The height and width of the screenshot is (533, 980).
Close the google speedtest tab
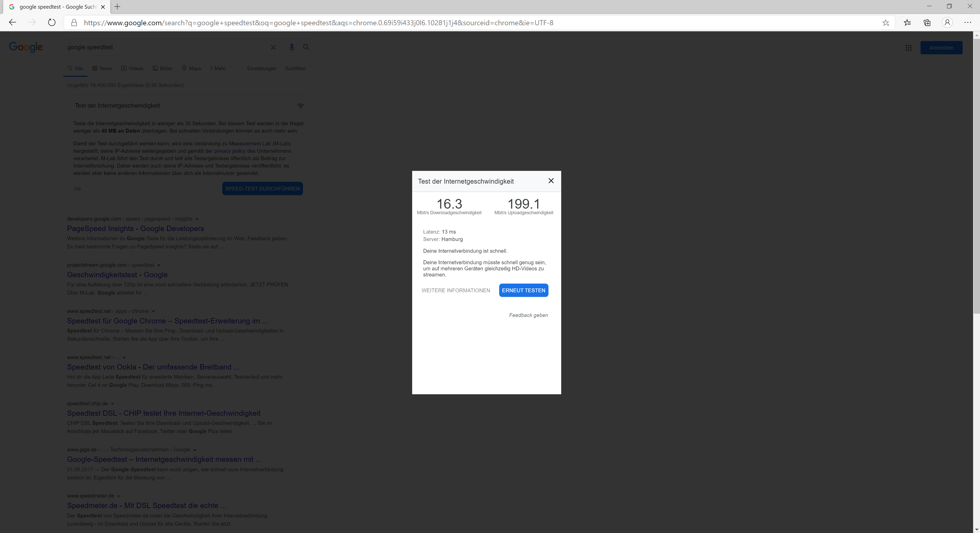click(x=103, y=7)
